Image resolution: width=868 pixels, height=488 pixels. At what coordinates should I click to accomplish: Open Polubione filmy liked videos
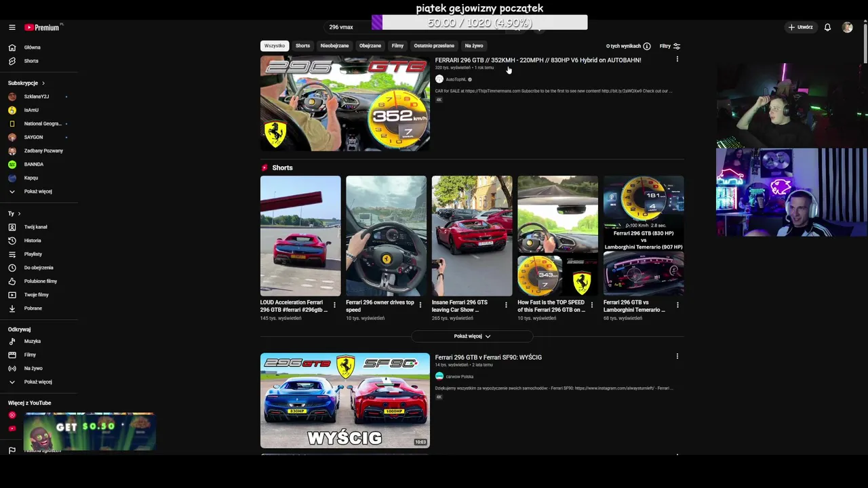coord(41,281)
